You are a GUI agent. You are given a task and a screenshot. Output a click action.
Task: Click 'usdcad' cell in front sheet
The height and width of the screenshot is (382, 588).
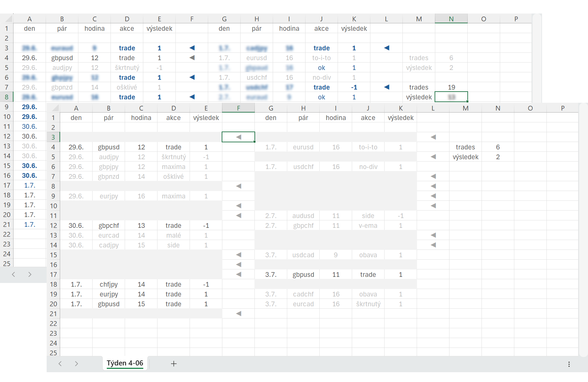(303, 255)
